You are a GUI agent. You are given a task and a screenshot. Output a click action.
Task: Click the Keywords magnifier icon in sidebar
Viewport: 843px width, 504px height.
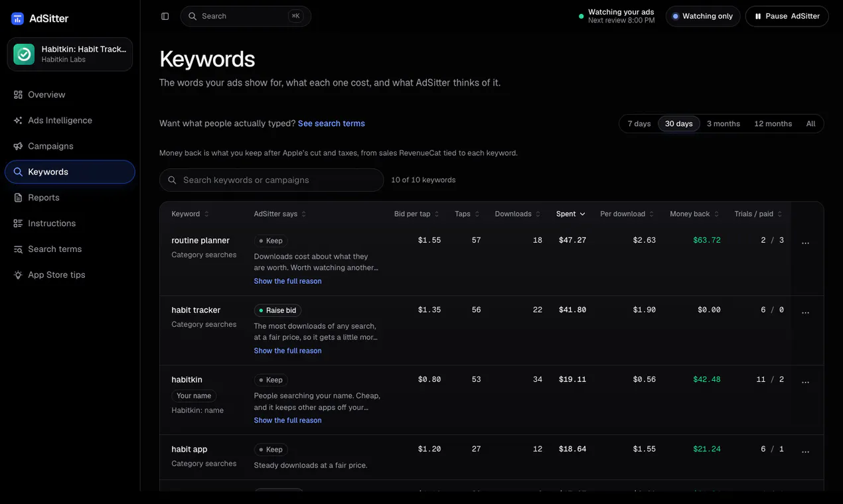pyautogui.click(x=18, y=172)
